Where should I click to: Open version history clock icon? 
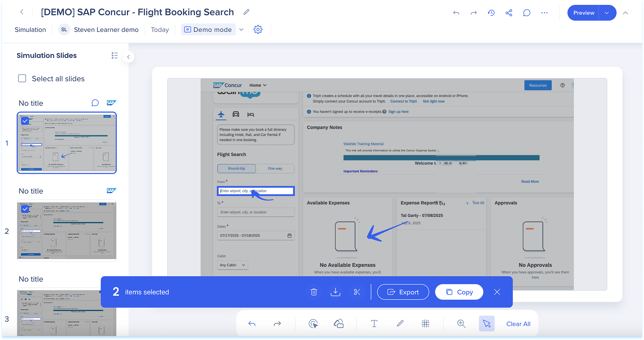(x=491, y=13)
